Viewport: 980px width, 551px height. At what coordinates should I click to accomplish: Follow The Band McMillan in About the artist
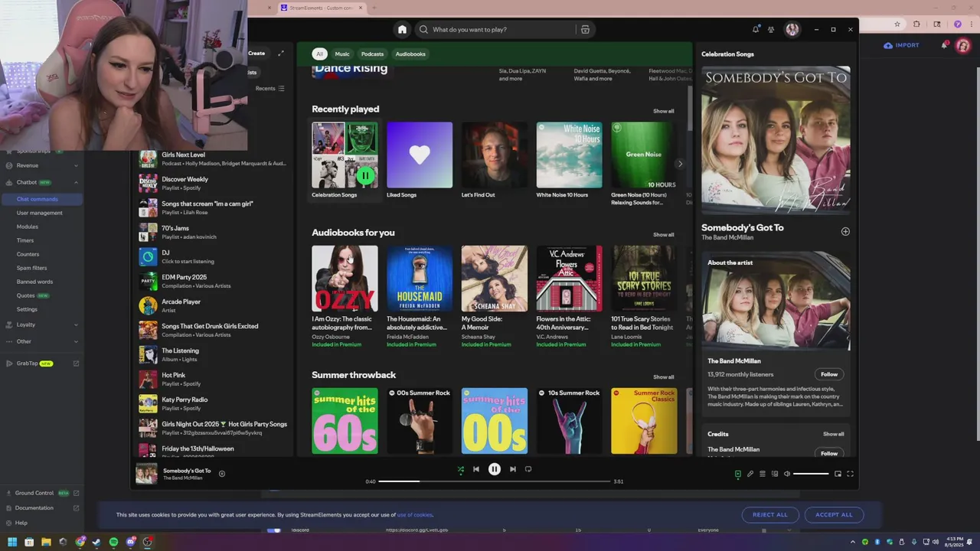tap(829, 374)
